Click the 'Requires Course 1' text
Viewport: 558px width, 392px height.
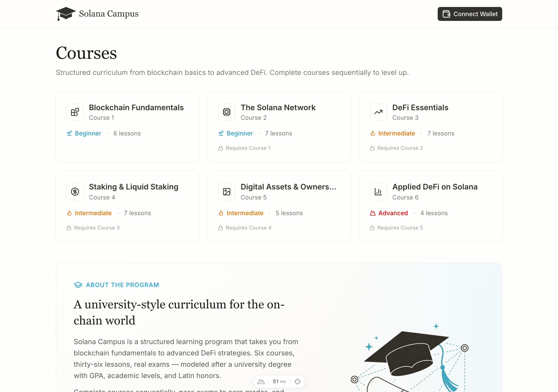(x=248, y=148)
